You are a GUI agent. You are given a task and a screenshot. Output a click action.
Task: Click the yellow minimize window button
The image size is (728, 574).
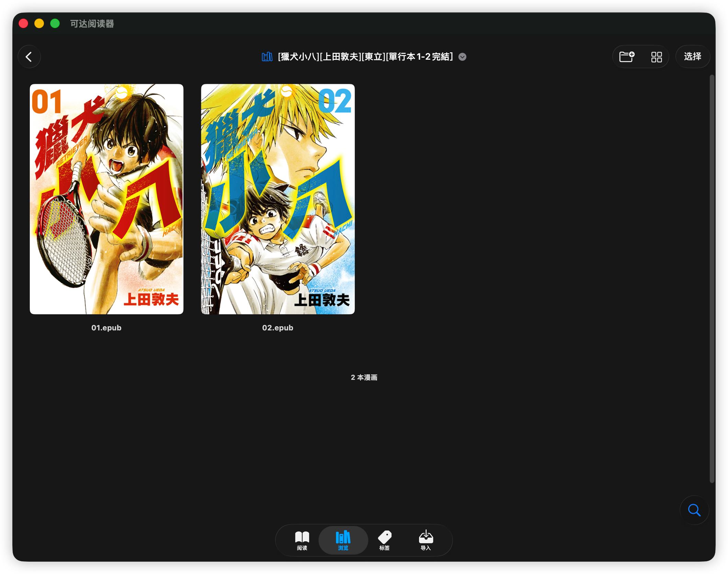tap(39, 23)
